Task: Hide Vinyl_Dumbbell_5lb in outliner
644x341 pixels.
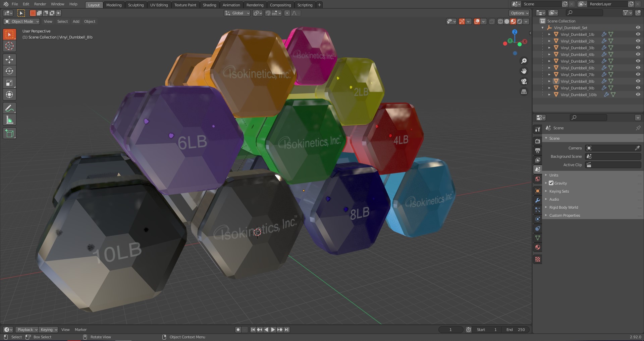Action: coord(638,61)
